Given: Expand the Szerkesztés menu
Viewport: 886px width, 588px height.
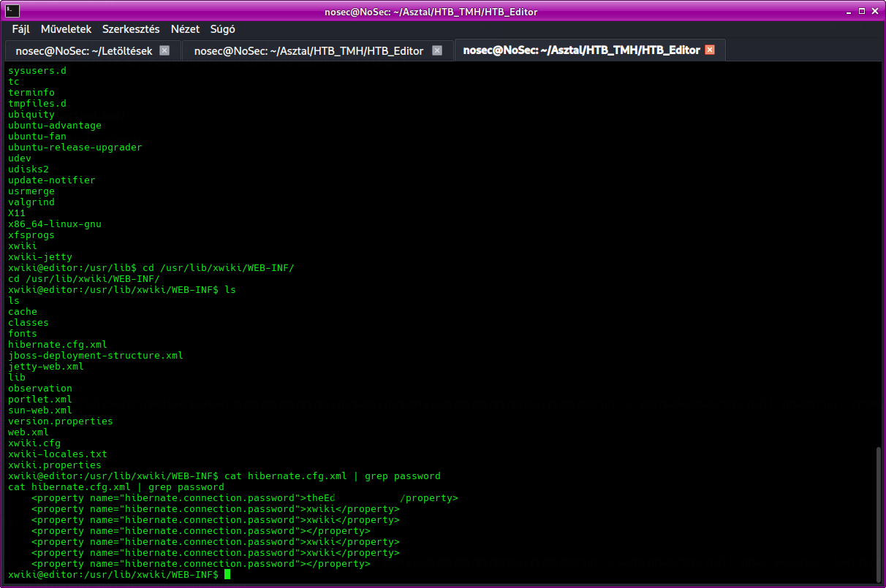Looking at the screenshot, I should pyautogui.click(x=131, y=29).
